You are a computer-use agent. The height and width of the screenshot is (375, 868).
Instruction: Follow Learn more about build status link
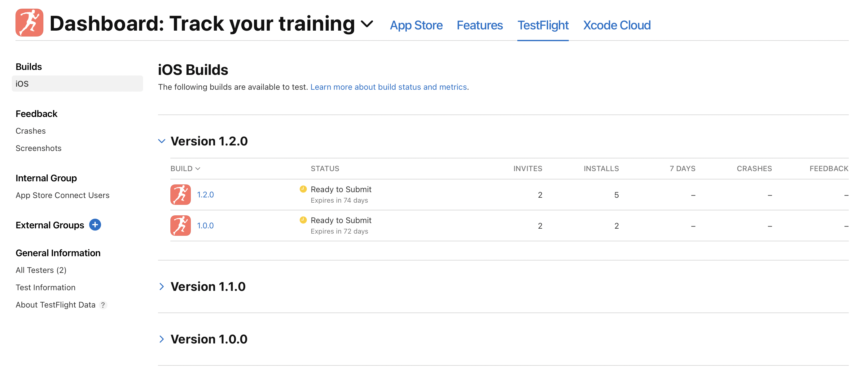coord(388,87)
